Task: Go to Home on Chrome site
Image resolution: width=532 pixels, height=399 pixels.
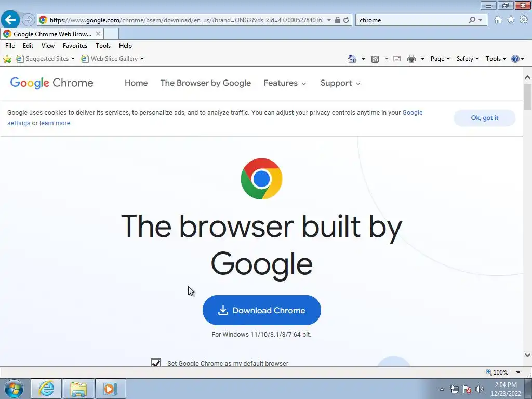Action: pyautogui.click(x=136, y=83)
